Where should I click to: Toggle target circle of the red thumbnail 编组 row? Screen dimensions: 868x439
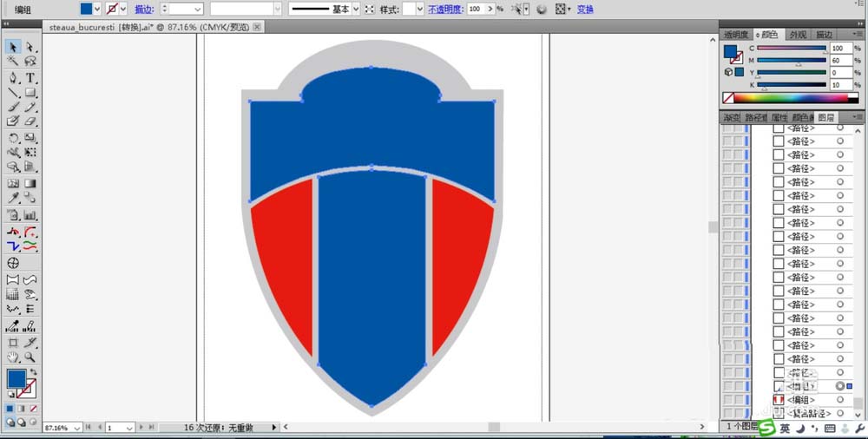840,399
